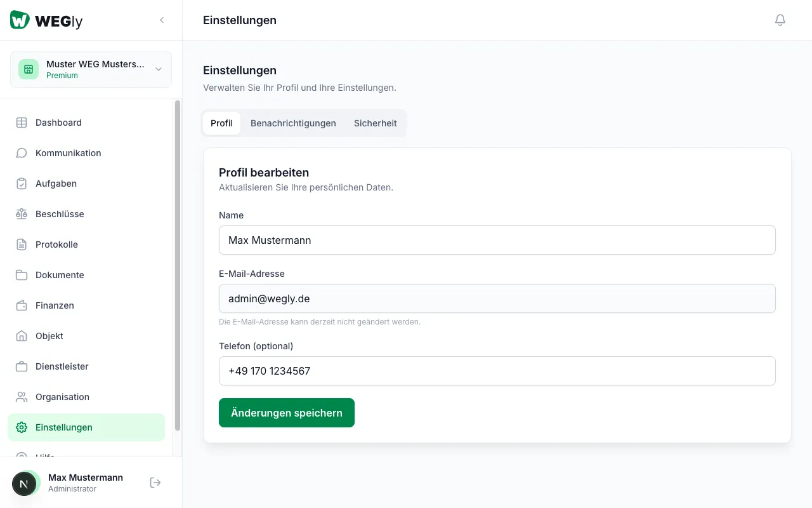The height and width of the screenshot is (508, 812).
Task: Collapse the sidebar with the chevron
Action: [x=162, y=20]
